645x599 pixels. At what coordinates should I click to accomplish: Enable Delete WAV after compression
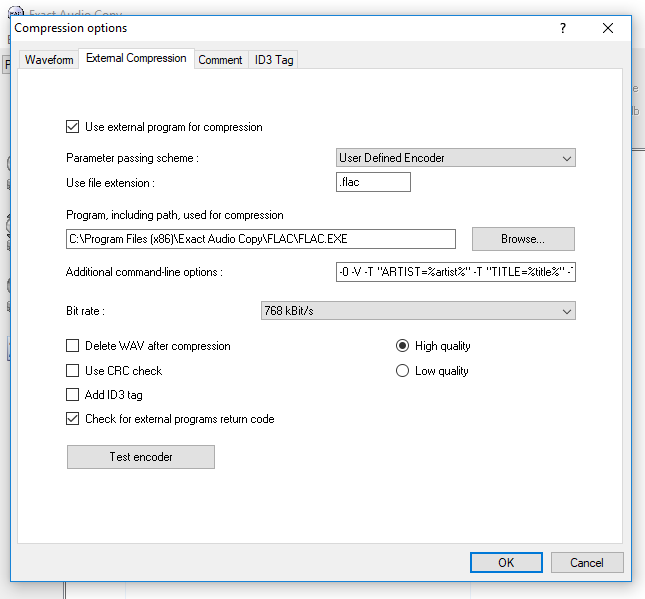tap(72, 346)
